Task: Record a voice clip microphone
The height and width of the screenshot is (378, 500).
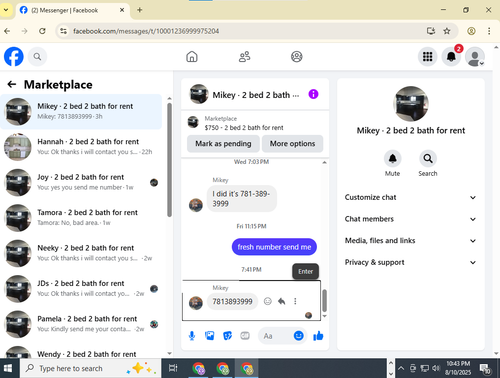Action: [192, 336]
